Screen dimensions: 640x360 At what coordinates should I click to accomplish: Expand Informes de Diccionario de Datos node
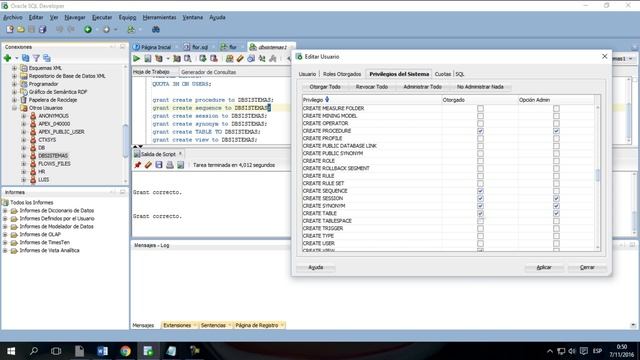click(5, 211)
